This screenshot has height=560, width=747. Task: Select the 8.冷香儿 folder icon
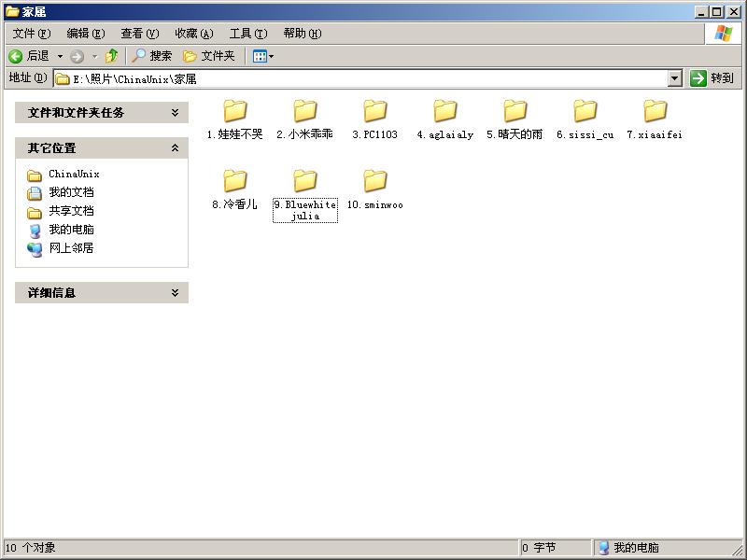click(235, 181)
